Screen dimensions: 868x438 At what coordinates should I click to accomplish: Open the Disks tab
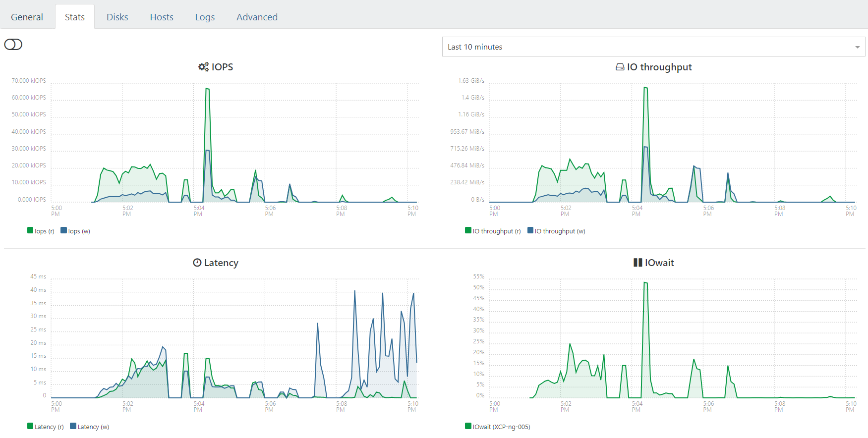coord(117,17)
